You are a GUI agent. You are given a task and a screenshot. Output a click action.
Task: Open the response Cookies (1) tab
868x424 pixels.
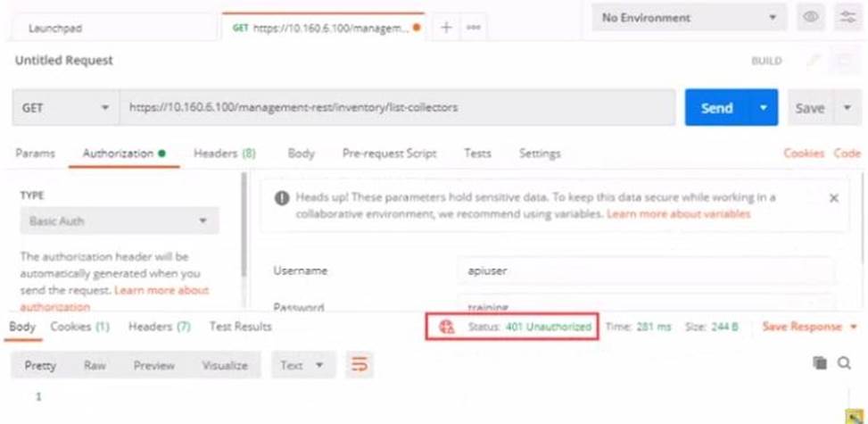(x=80, y=327)
